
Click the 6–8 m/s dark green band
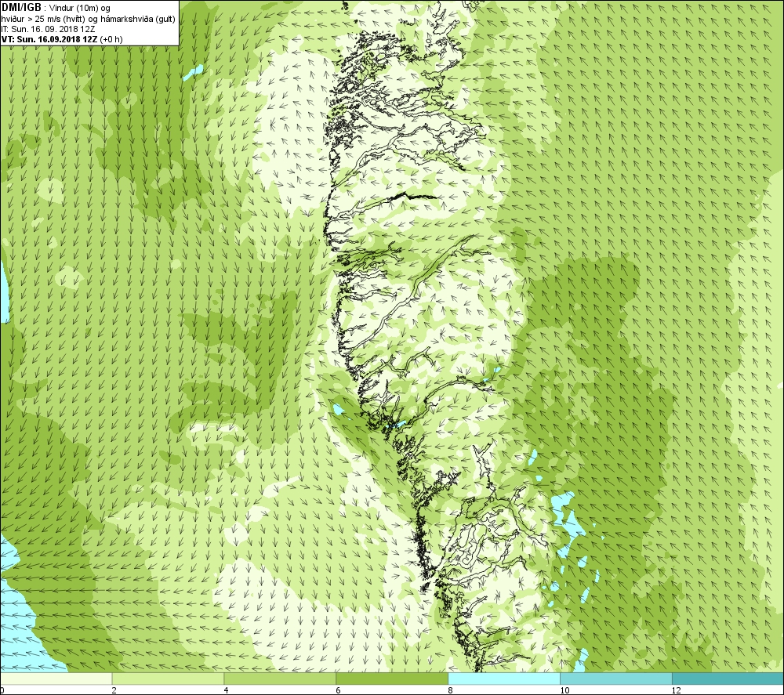[392, 679]
